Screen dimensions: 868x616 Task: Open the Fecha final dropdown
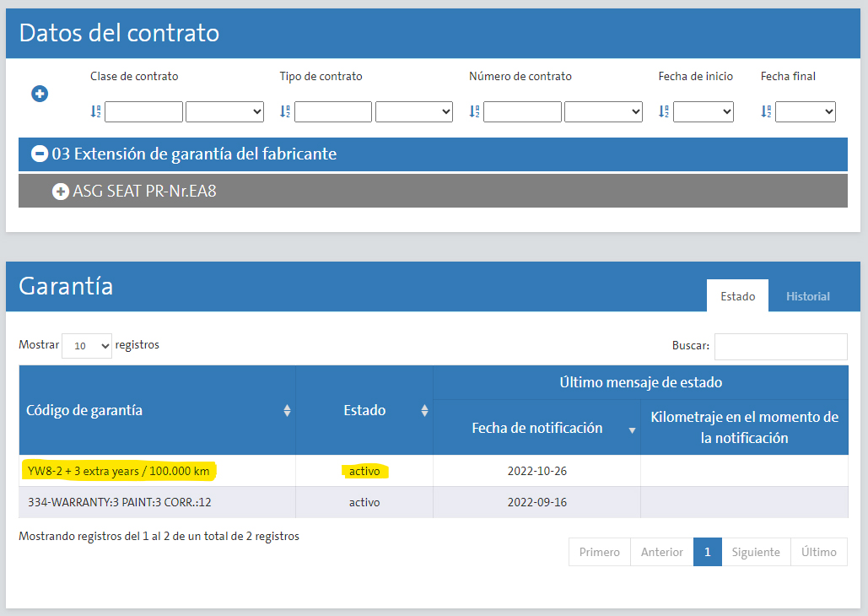[x=806, y=111]
